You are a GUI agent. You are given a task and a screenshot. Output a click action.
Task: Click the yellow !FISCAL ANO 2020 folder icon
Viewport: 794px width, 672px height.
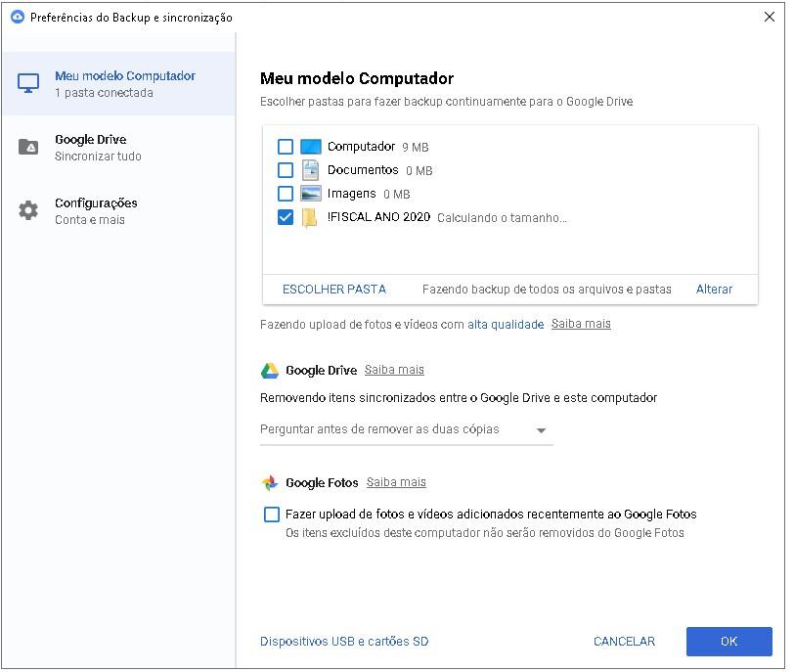pos(309,218)
